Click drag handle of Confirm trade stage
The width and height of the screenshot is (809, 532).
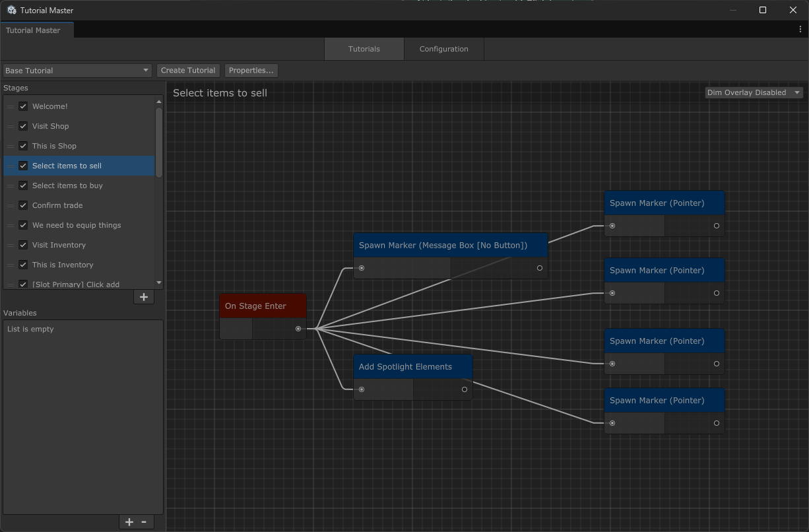point(11,205)
